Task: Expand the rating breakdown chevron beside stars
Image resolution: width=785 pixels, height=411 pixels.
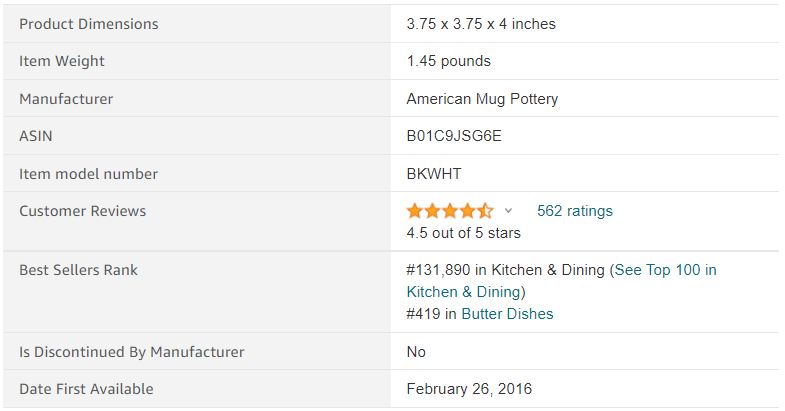Action: coord(508,211)
